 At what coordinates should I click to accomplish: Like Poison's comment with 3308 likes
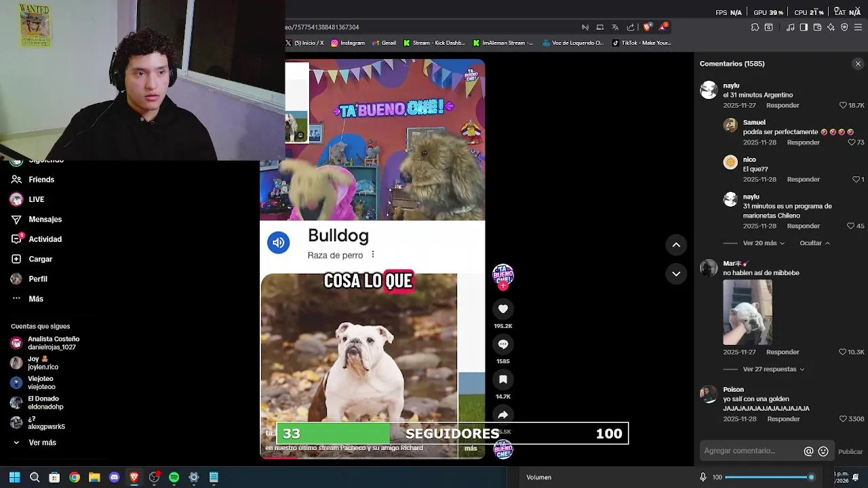click(x=843, y=419)
